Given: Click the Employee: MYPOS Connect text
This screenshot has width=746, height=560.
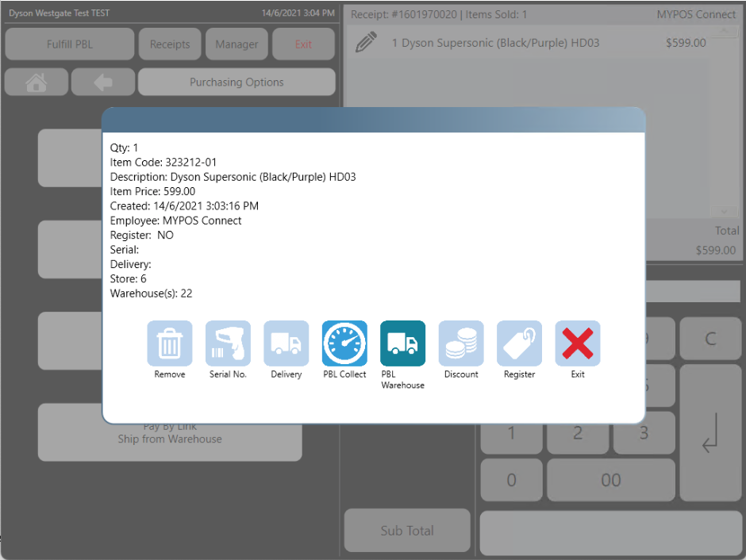Looking at the screenshot, I should pyautogui.click(x=175, y=221).
